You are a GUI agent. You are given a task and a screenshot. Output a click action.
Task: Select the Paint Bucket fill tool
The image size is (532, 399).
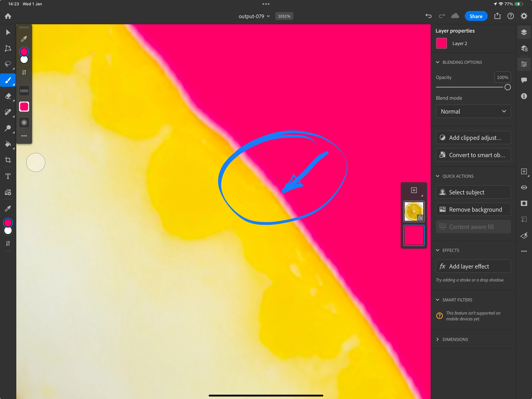(8, 144)
